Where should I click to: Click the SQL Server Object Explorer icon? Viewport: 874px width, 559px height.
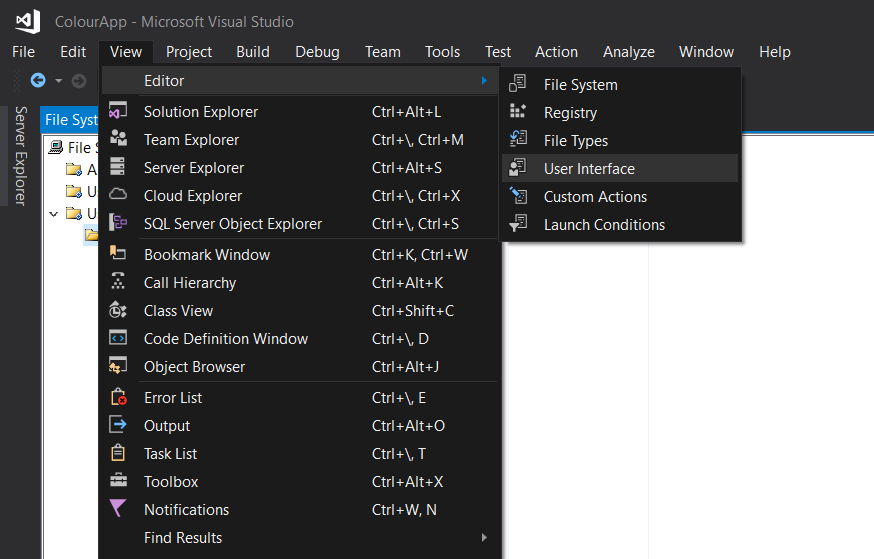click(x=118, y=222)
